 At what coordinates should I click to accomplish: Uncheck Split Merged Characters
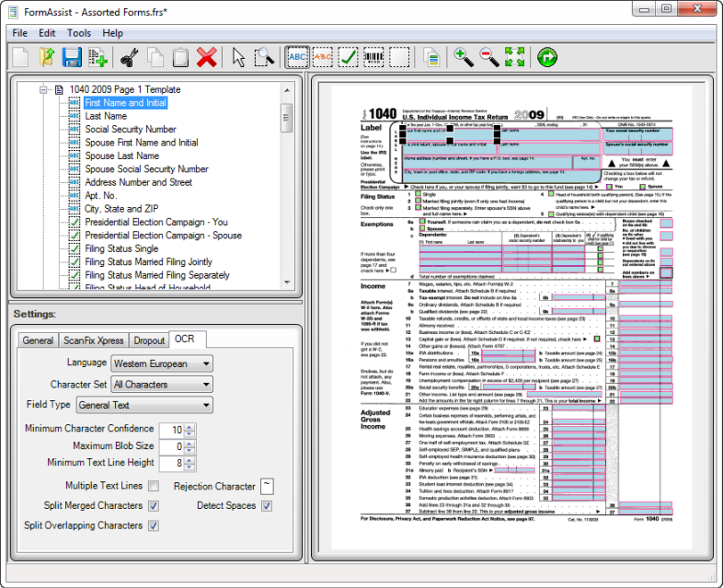click(x=154, y=506)
